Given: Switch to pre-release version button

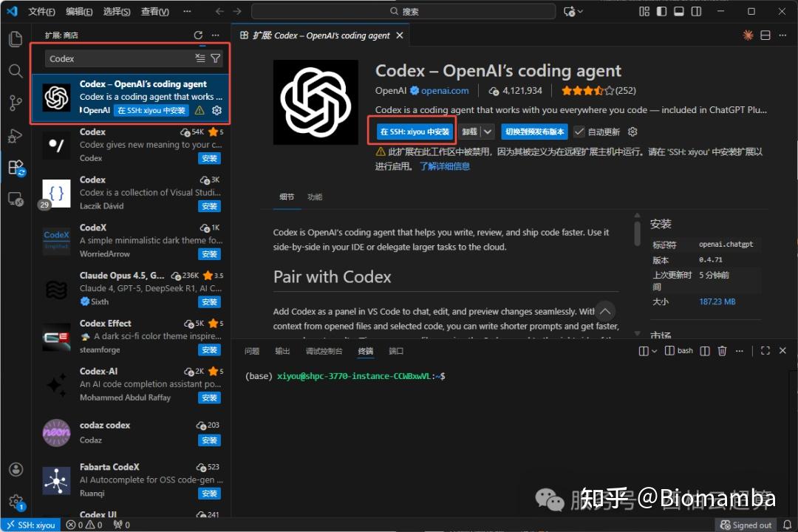Looking at the screenshot, I should [x=534, y=132].
